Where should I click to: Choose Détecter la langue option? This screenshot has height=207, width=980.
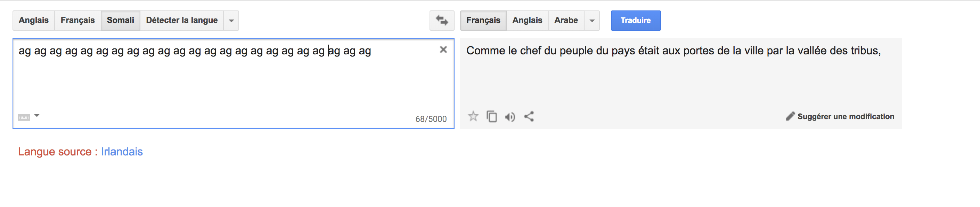182,21
